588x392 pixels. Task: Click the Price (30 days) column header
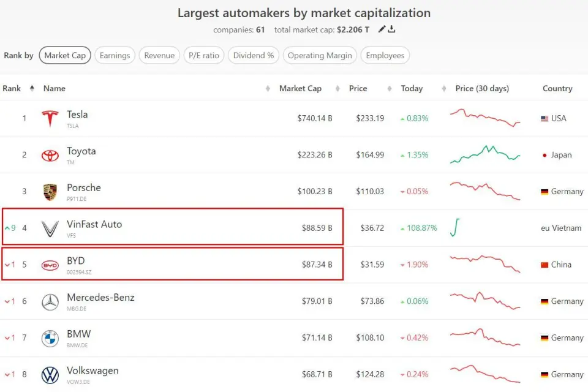pyautogui.click(x=482, y=89)
